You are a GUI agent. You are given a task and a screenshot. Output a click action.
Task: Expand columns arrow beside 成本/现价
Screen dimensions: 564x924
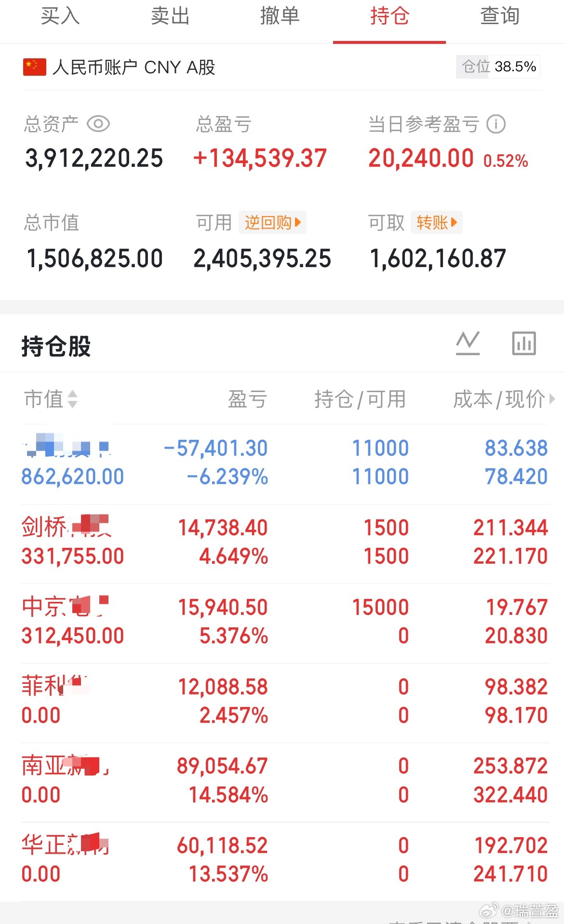coord(552,399)
